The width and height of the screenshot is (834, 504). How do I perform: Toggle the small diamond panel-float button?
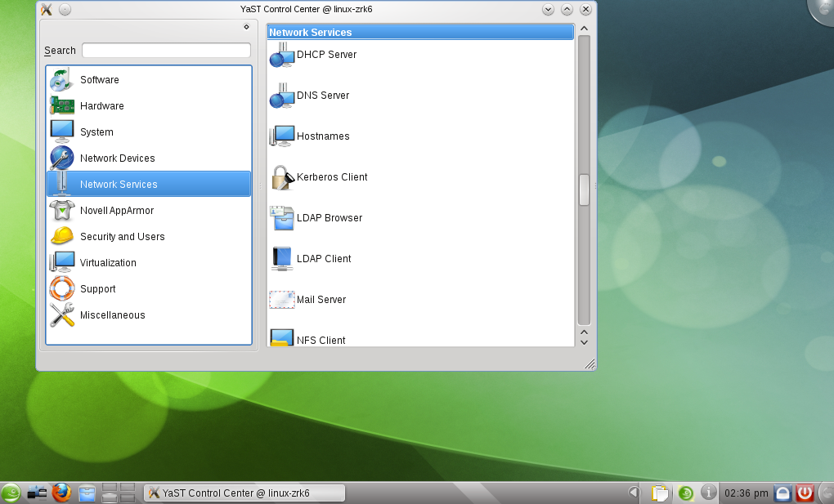246,27
